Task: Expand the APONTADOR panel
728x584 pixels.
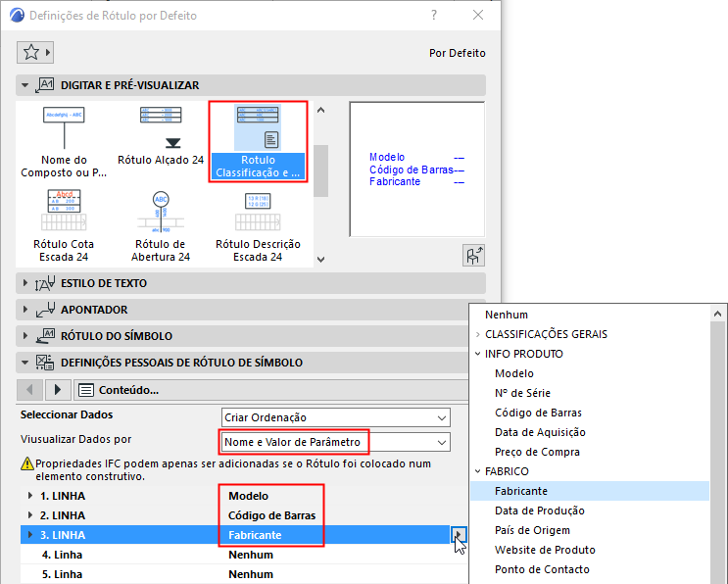Action: (25, 310)
